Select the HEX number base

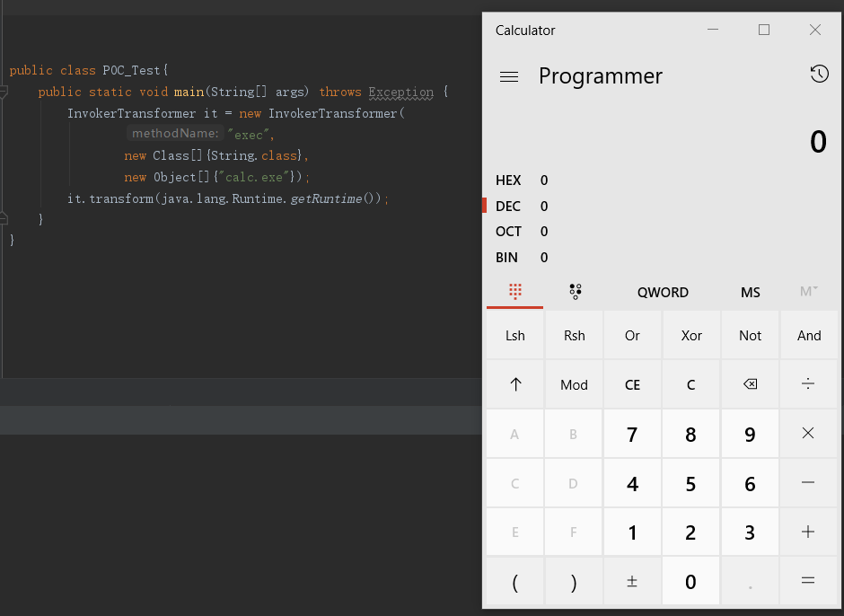tap(522, 180)
